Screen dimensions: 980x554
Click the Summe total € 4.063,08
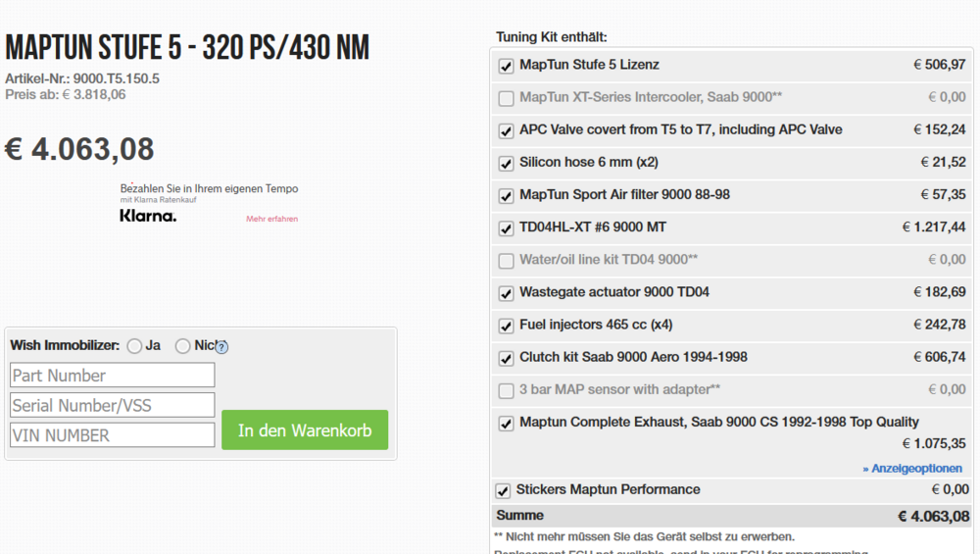(934, 517)
